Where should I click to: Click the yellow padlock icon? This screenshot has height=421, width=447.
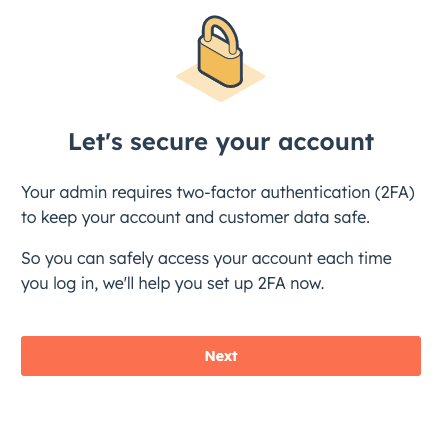point(220,52)
